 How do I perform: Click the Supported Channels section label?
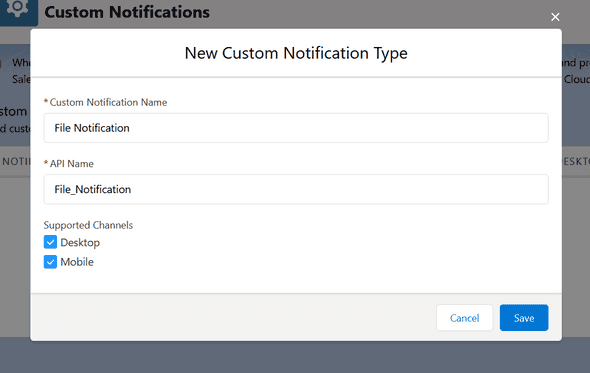coord(88,225)
